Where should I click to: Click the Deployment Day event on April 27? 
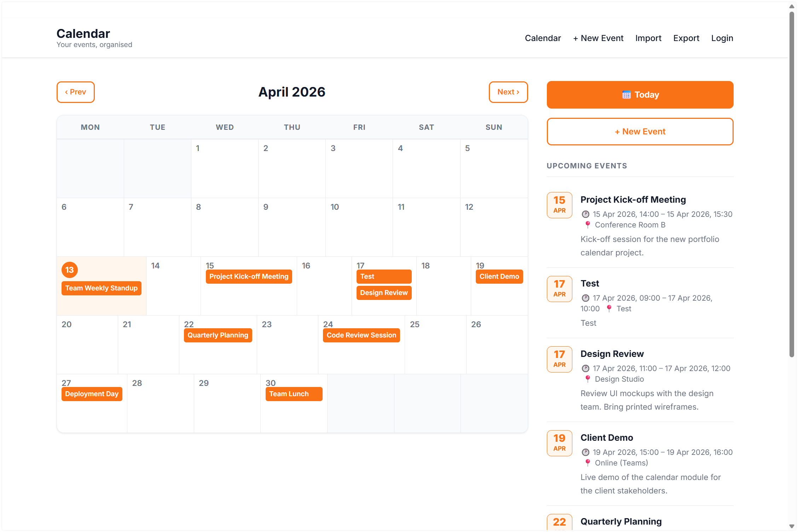tap(92, 394)
